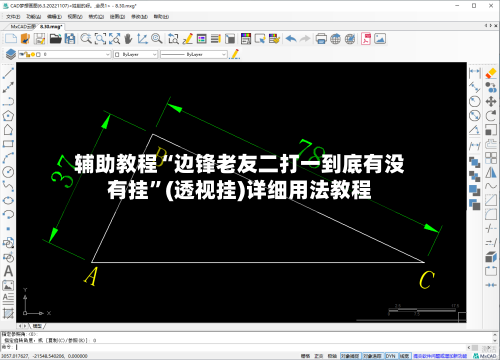Image resolution: width=500 pixels, height=360 pixels.
Task: Toggle 对象追踪 object tracking
Action: (x=372, y=356)
